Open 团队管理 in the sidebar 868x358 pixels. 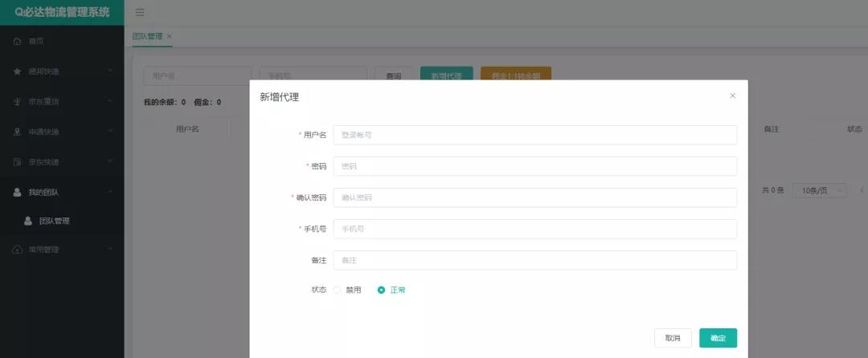[54, 221]
